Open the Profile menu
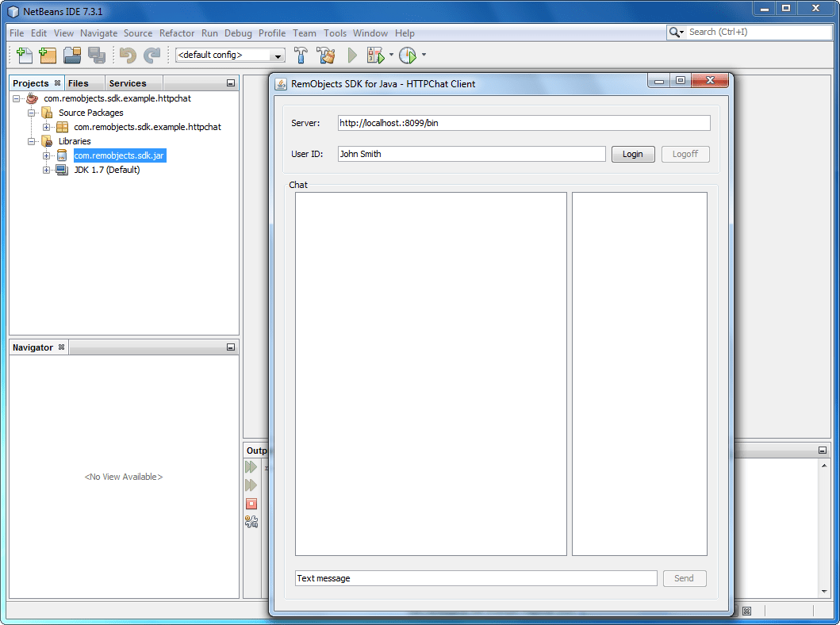Viewport: 840px width, 625px height. (272, 33)
